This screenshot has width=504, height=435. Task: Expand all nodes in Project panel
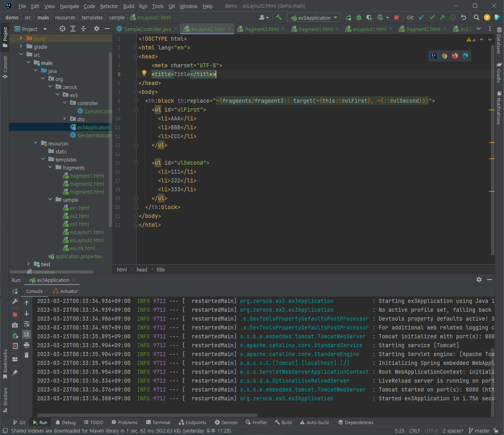coord(73,29)
